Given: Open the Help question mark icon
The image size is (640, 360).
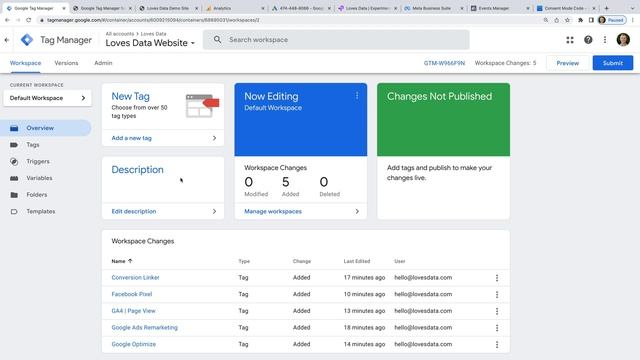Looking at the screenshot, I should point(588,40).
